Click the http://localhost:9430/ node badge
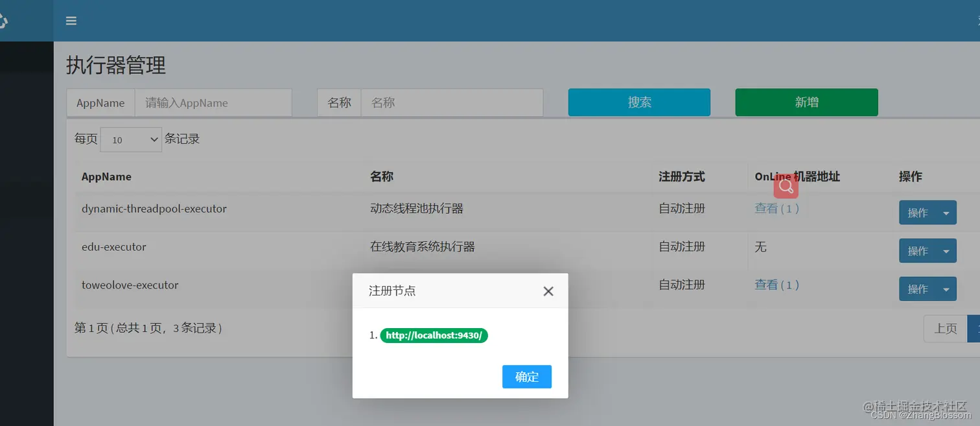 434,335
